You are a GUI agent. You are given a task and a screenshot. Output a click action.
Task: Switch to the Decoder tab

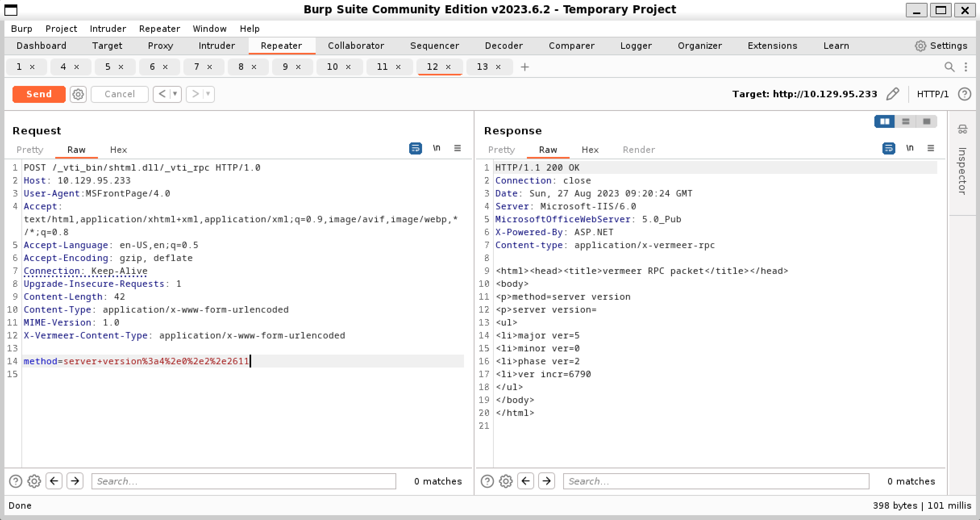click(504, 46)
